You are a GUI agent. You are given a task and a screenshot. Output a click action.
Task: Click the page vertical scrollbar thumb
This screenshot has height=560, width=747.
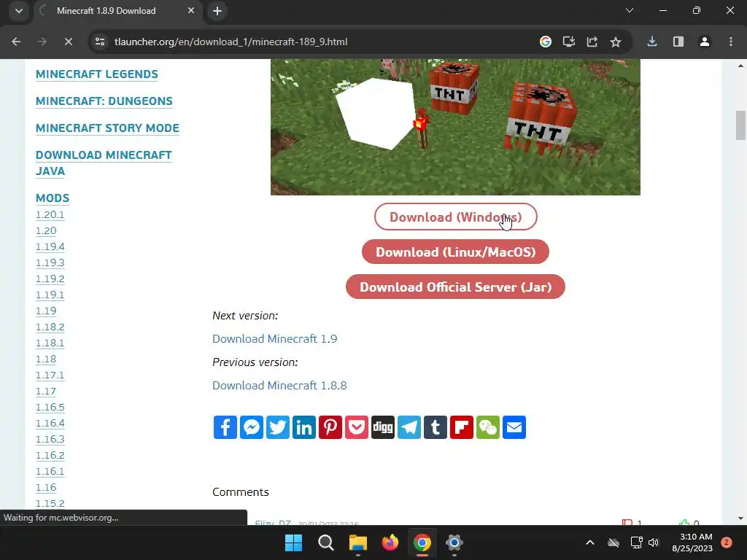point(740,125)
